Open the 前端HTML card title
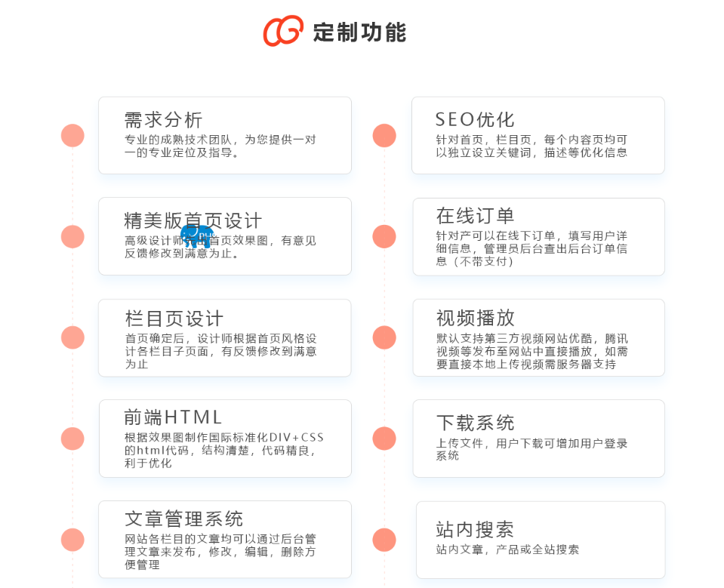Image resolution: width=724 pixels, height=588 pixels. click(173, 417)
